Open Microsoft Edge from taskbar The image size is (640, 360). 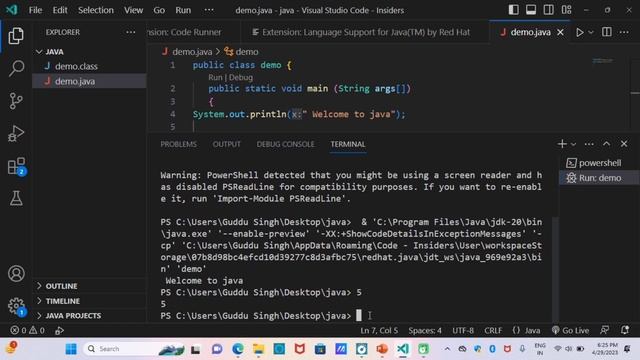(x=238, y=349)
